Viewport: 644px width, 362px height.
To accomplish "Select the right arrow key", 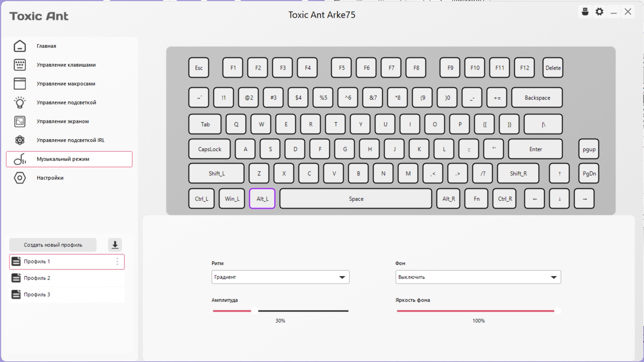I will (584, 199).
